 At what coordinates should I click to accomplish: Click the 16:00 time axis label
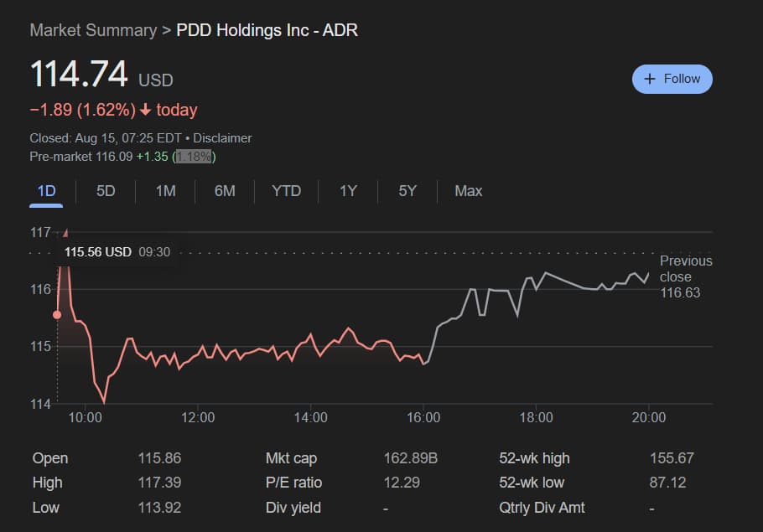click(423, 417)
